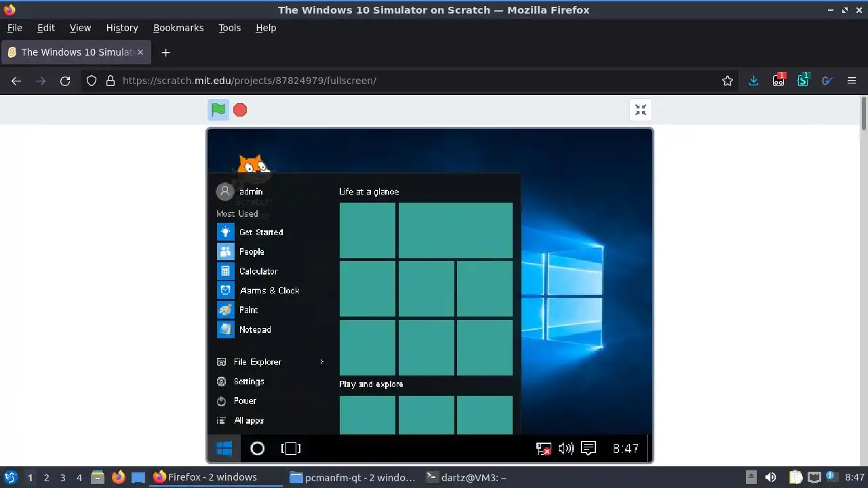Switch to workspace 4
Viewport: 868px width, 488px height.
(79, 478)
